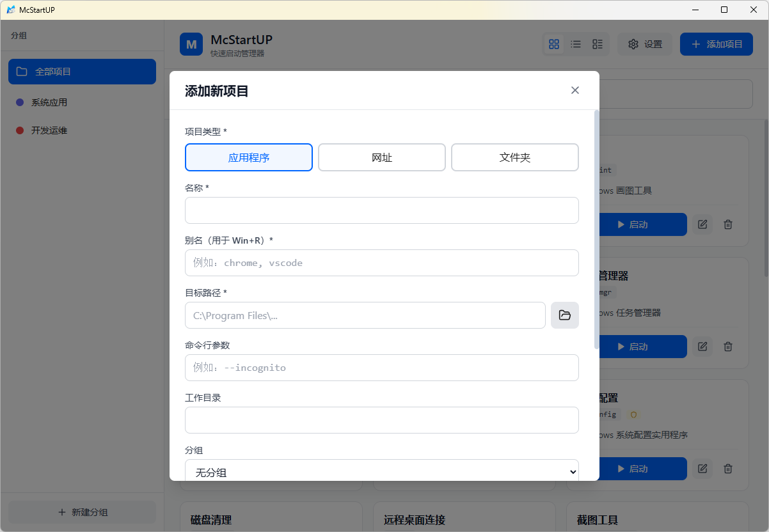Launch the 任务管理器 item with 启动
The width and height of the screenshot is (769, 532).
pyautogui.click(x=642, y=347)
